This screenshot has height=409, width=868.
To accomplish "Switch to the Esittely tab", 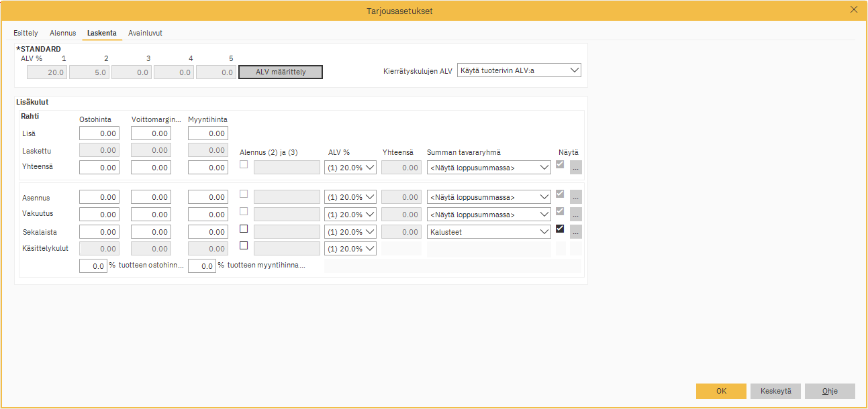I will click(x=26, y=32).
